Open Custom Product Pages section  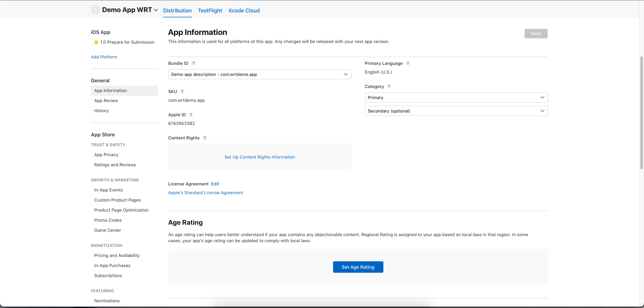(x=117, y=200)
